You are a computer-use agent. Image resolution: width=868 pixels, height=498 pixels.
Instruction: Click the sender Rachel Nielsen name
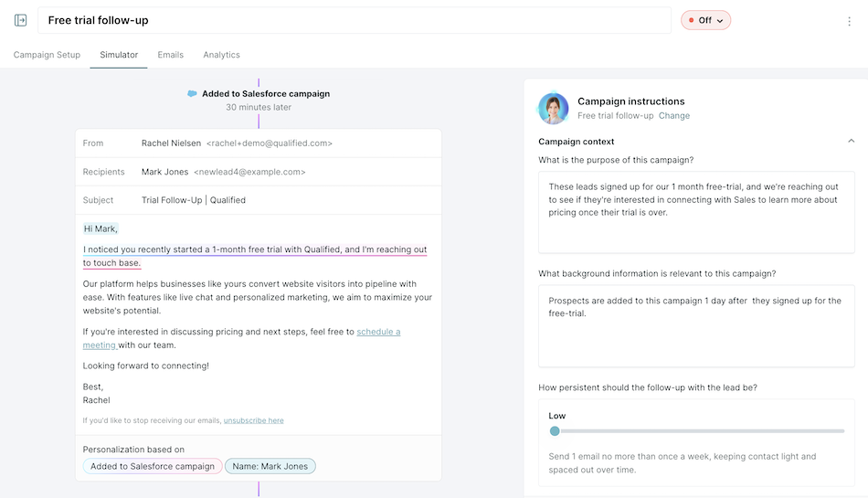click(x=171, y=143)
